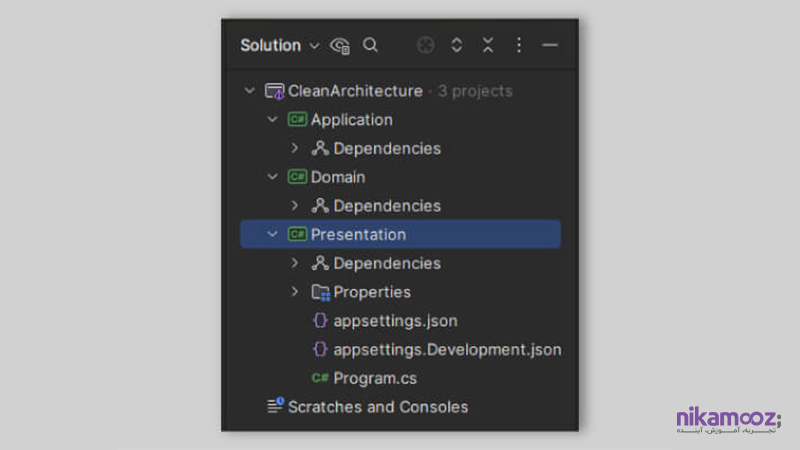This screenshot has height=450, width=800.
Task: Click the locate-in-tree crosshair icon
Action: click(x=425, y=45)
